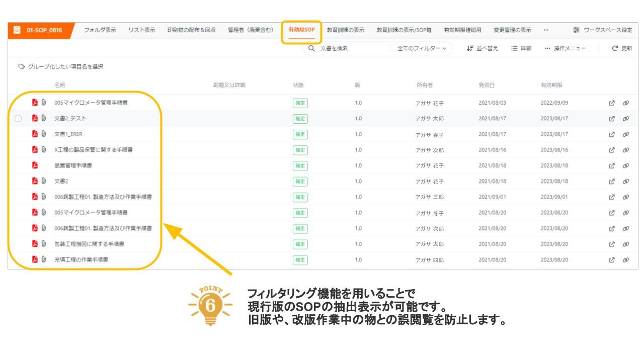Switch to the フォルダ表示 tab
The image size is (644, 362).
100,30
